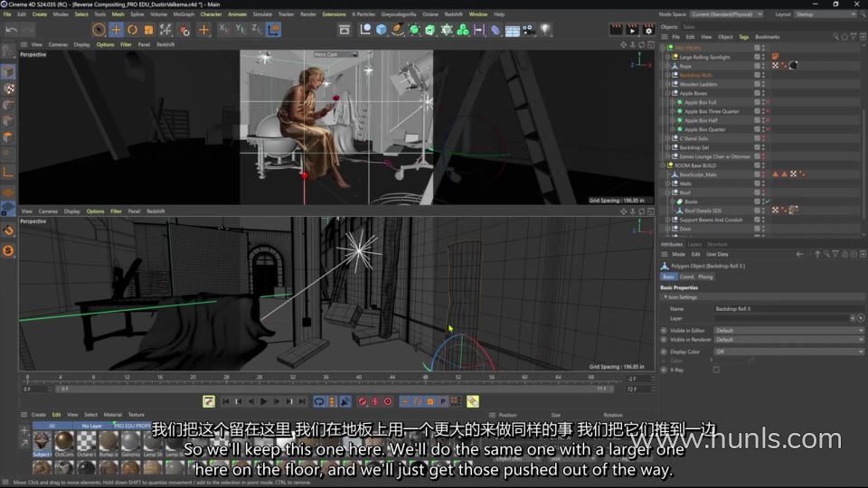Viewport: 868px width, 488px height.
Task: Open the Visible in Editor dropdown
Action: pos(788,331)
